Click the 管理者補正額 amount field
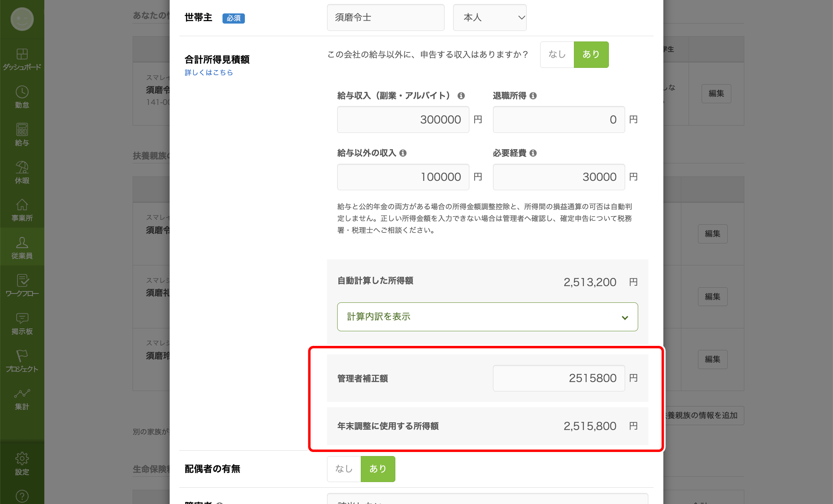Image resolution: width=833 pixels, height=504 pixels. tap(559, 378)
